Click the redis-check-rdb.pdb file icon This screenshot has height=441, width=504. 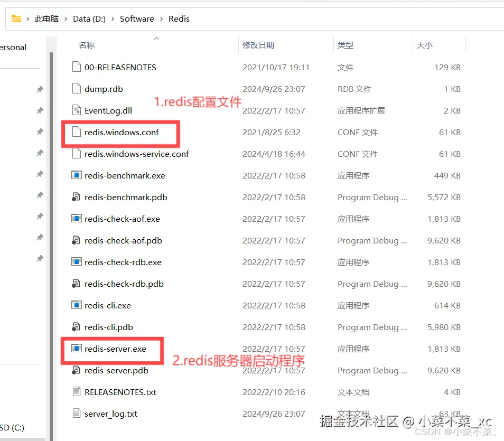[x=76, y=284]
